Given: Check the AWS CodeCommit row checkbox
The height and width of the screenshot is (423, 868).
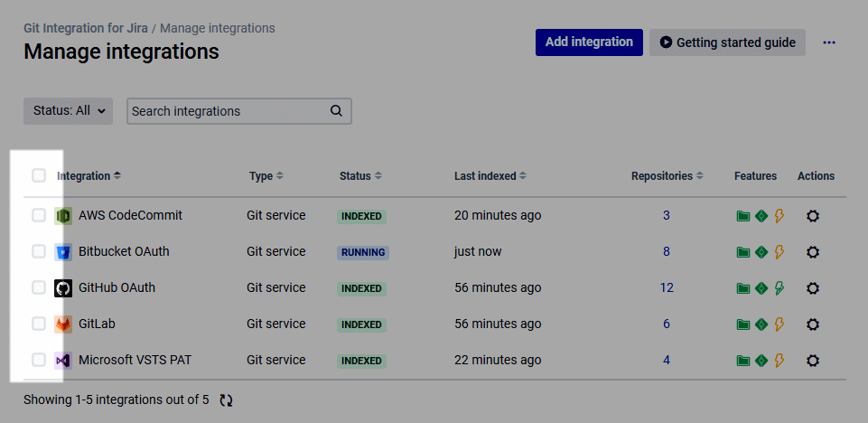Looking at the screenshot, I should [x=38, y=215].
